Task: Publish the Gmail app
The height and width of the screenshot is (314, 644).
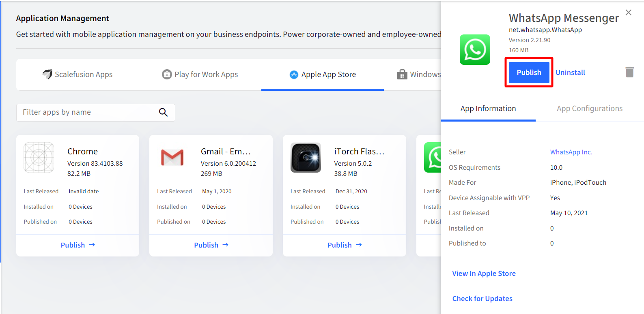Action: click(211, 245)
